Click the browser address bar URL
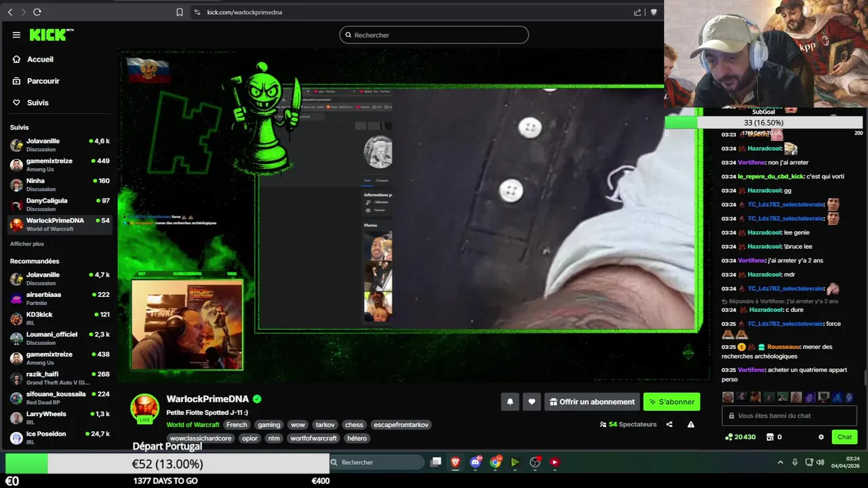The width and height of the screenshot is (868, 488). (244, 12)
